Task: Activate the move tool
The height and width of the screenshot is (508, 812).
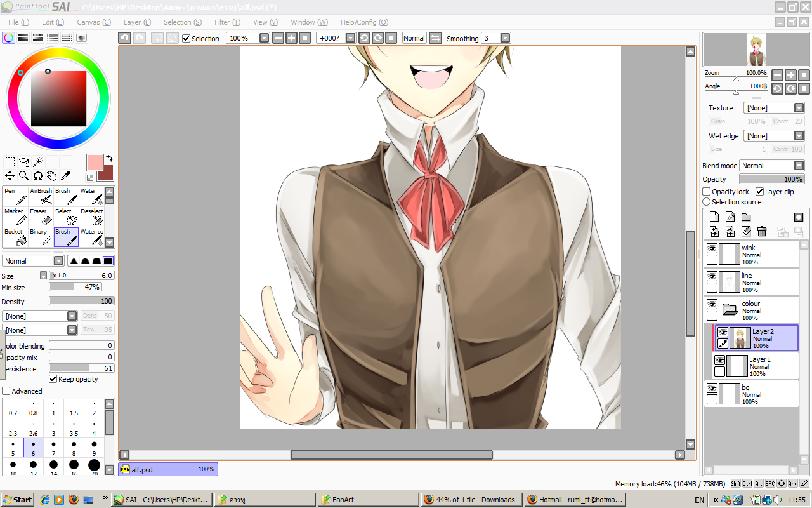Action: pyautogui.click(x=10, y=175)
